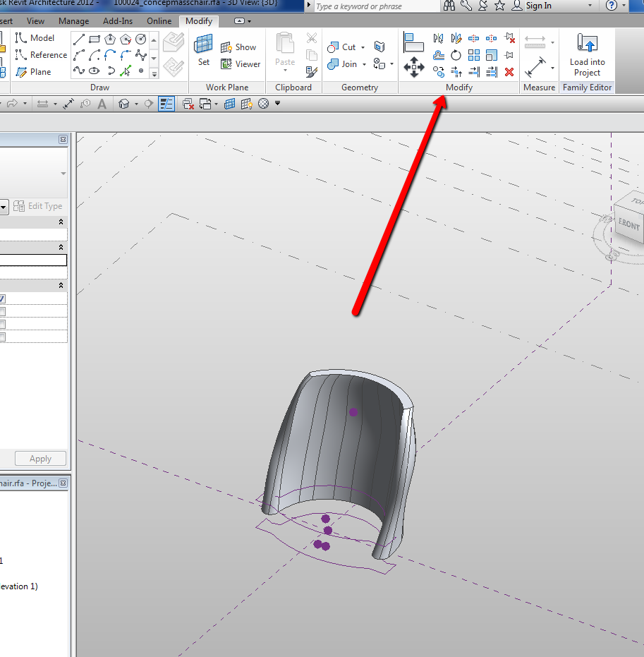Collapse the first Properties group chevron
Screen dimensions: 644x657
(x=61, y=222)
